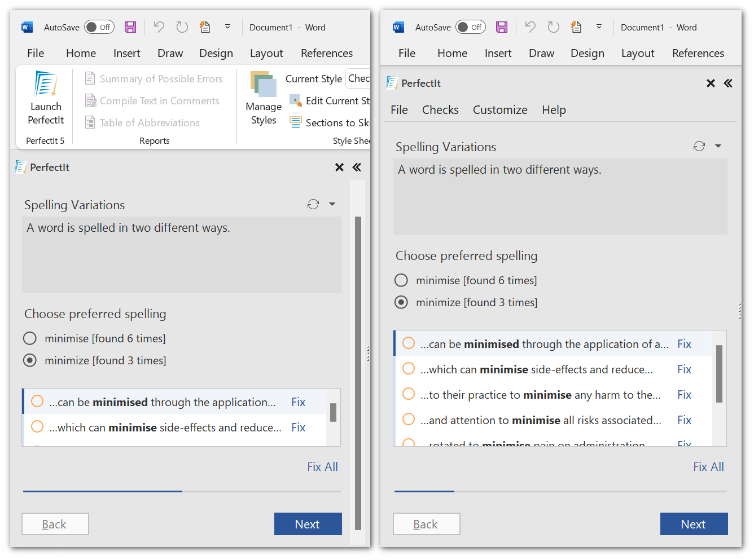Launch PerfectIt from the left window ribbon

tap(46, 98)
